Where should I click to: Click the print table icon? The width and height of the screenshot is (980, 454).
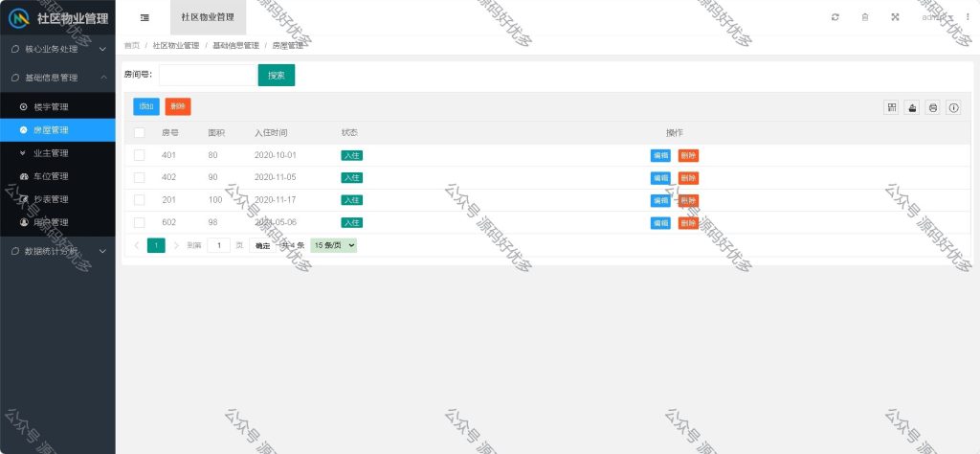tap(932, 107)
